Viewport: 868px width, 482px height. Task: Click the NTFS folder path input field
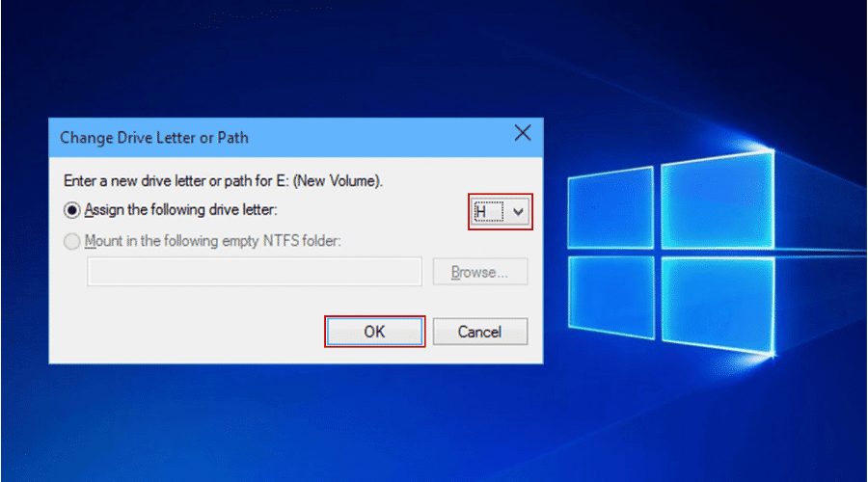coord(254,272)
